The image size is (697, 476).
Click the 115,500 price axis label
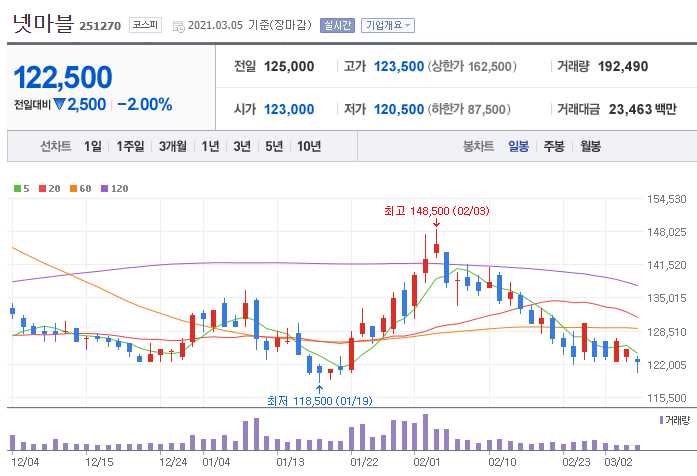(x=666, y=398)
